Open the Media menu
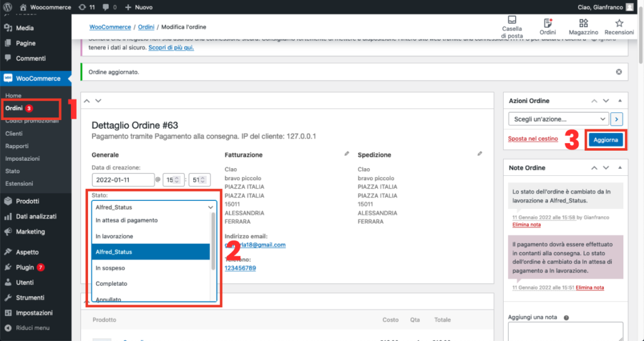 pos(25,28)
